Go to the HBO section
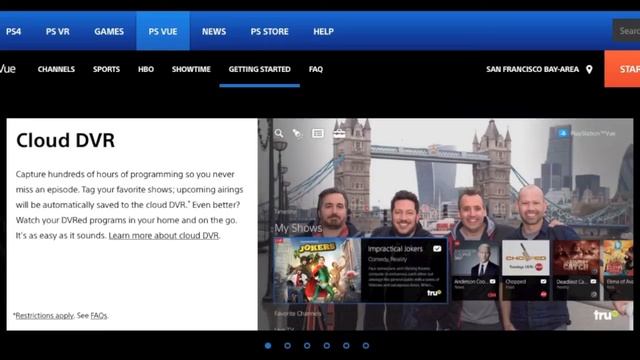The height and width of the screenshot is (360, 640). point(146,69)
